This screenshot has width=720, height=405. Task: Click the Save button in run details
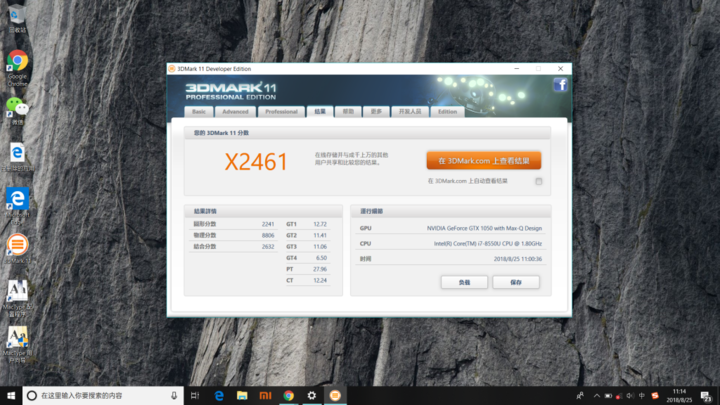pos(516,282)
